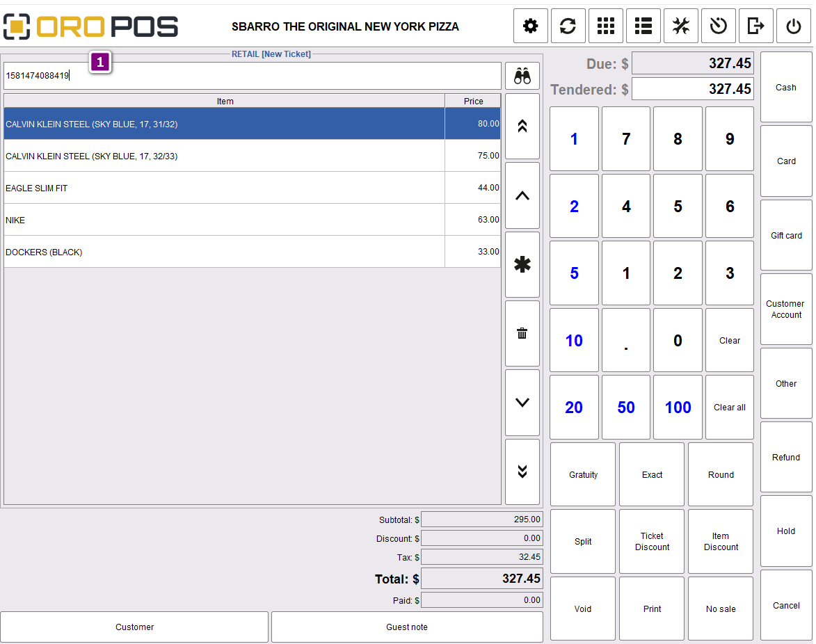Apply a Ticket Discount

[x=652, y=542]
